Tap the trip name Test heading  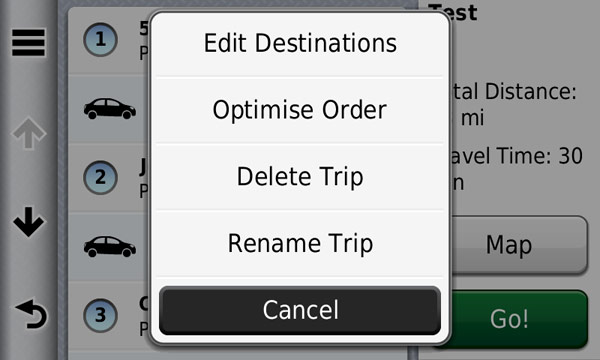(x=453, y=12)
